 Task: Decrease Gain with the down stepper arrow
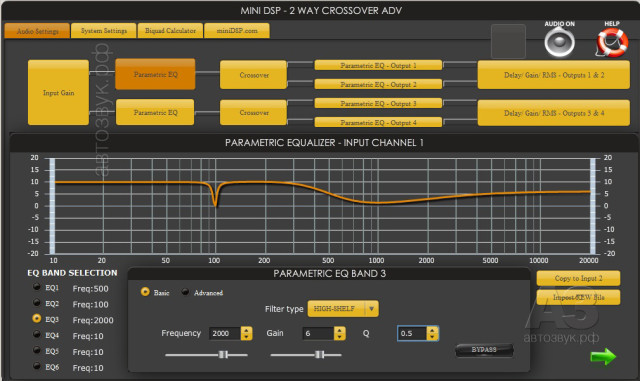click(x=340, y=337)
